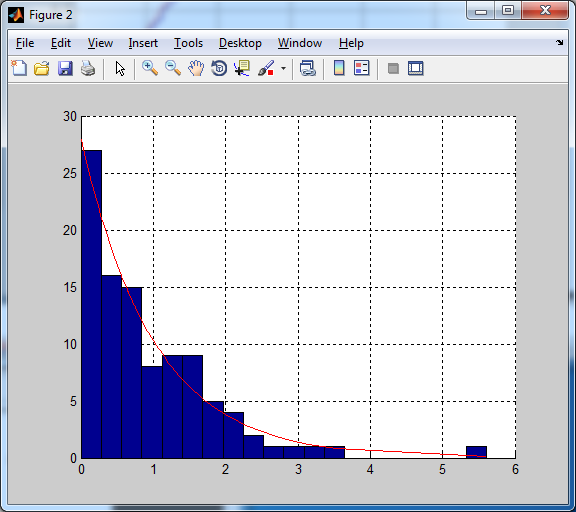This screenshot has width=576, height=512.
Task: Select the Zoom In magnifier tool
Action: tap(150, 68)
